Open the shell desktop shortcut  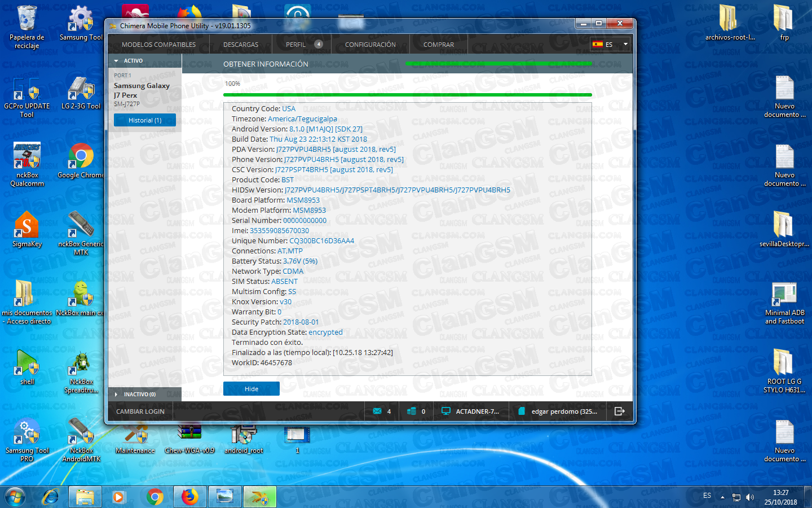(27, 367)
